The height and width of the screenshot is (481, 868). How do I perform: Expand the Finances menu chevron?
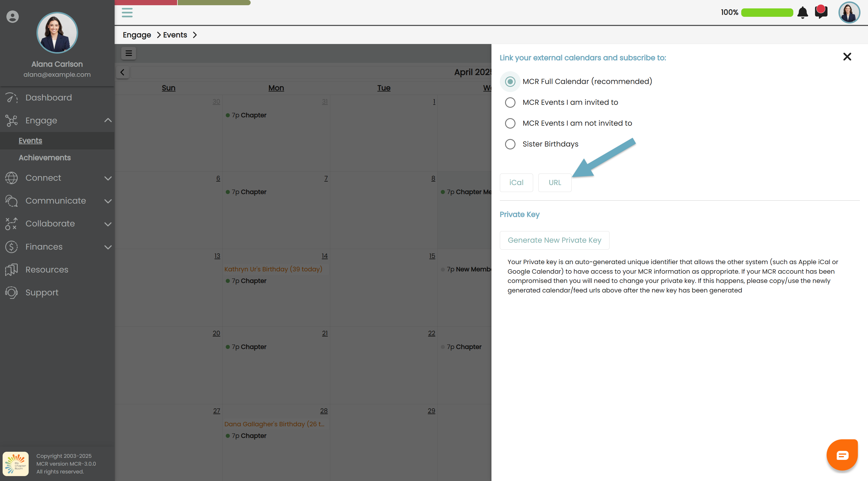[x=108, y=247]
